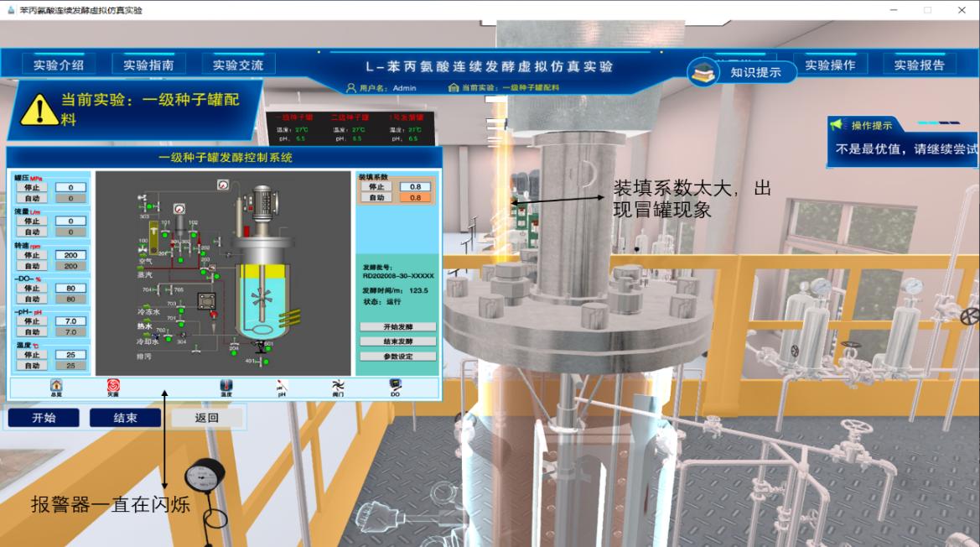The image size is (980, 547).
Task: Toggle the 罐压 停止 button
Action: pos(32,188)
